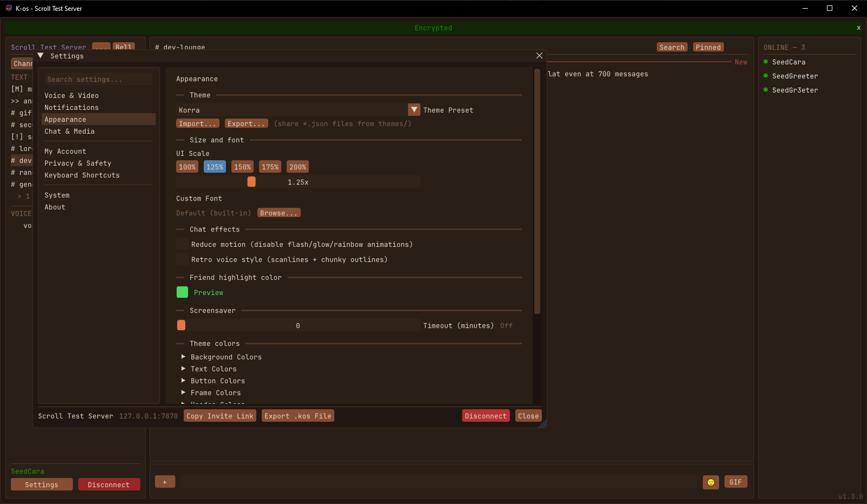Image resolution: width=867 pixels, height=504 pixels.
Task: Open System settings page
Action: click(x=99, y=195)
